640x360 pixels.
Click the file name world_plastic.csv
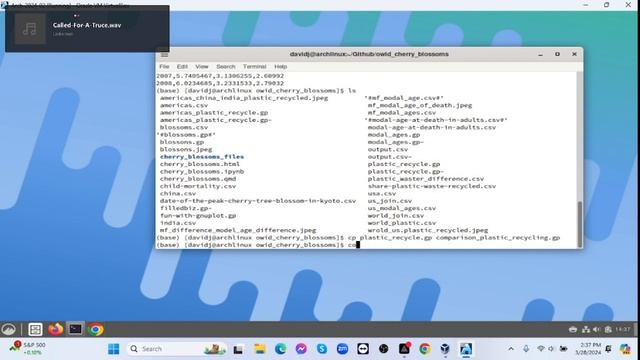coord(402,223)
